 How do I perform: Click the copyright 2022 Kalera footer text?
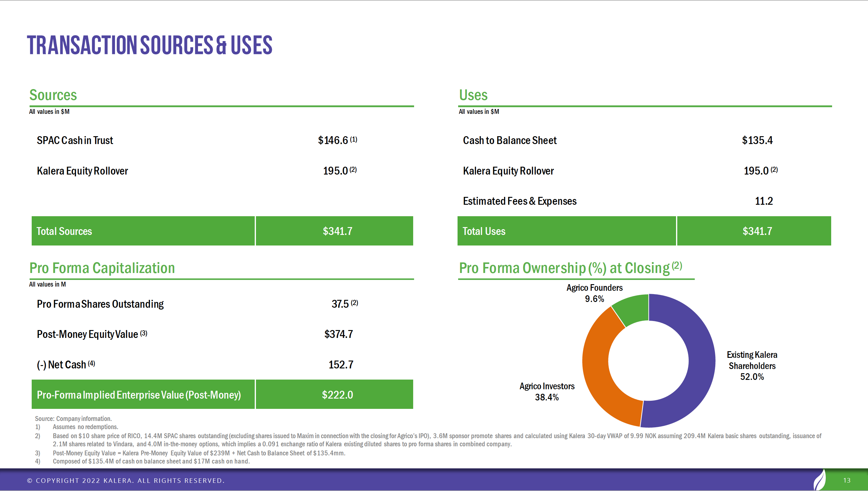click(126, 480)
